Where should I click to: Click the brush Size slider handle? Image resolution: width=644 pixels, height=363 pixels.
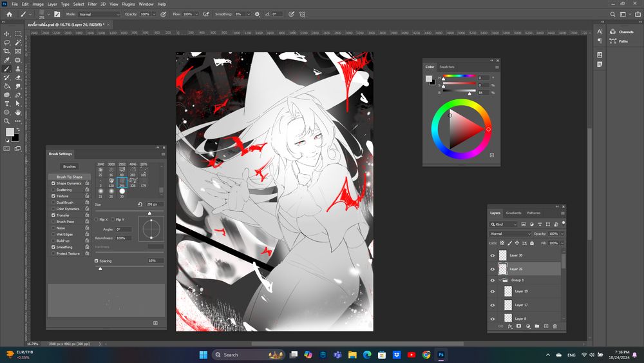pos(149,213)
